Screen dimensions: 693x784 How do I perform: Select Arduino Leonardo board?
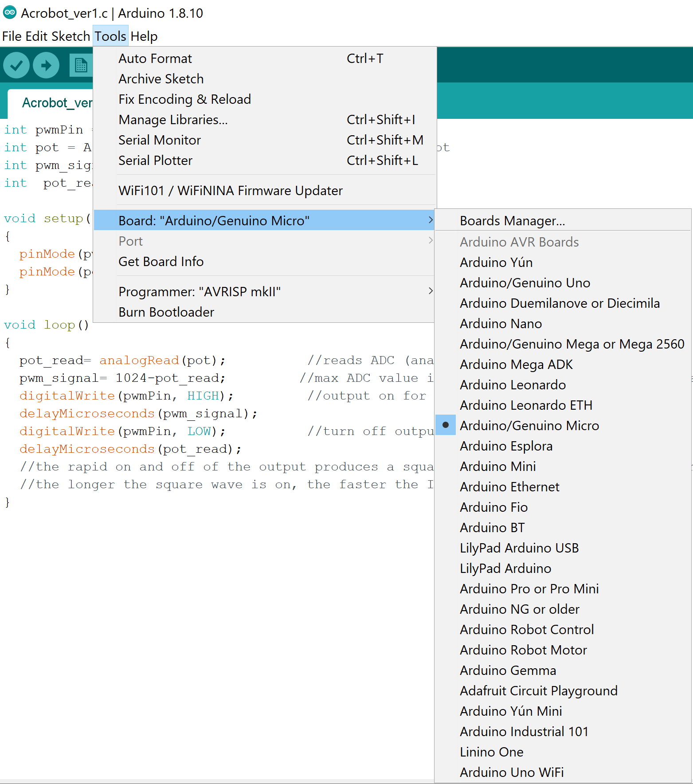click(563, 384)
